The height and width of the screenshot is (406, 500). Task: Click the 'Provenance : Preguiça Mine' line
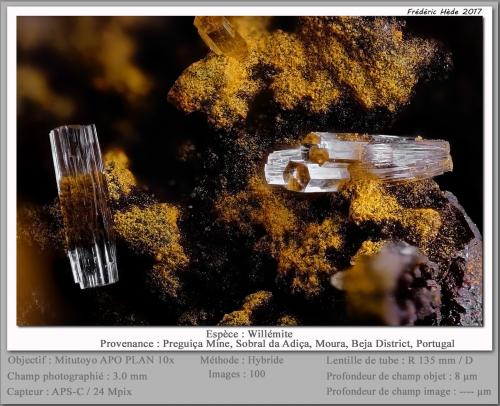click(x=277, y=344)
